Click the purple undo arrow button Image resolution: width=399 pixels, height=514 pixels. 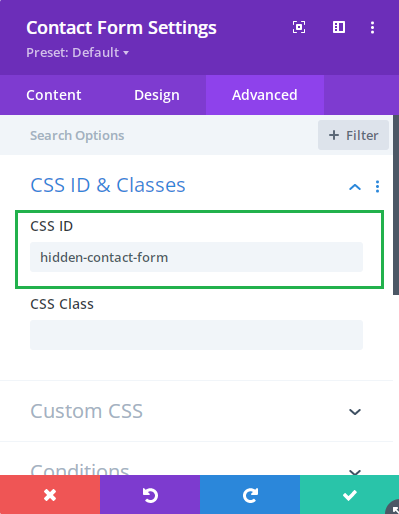click(150, 495)
